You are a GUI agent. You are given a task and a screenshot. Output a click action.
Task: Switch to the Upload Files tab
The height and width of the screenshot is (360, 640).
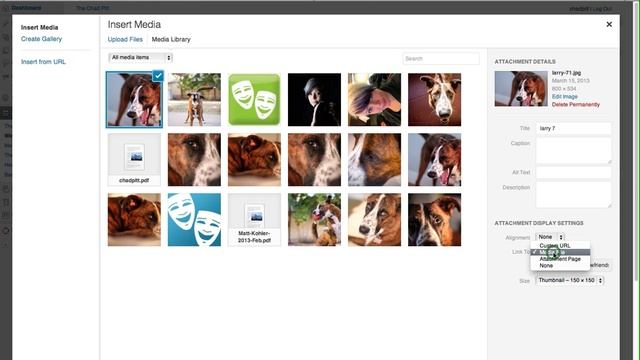(125, 39)
